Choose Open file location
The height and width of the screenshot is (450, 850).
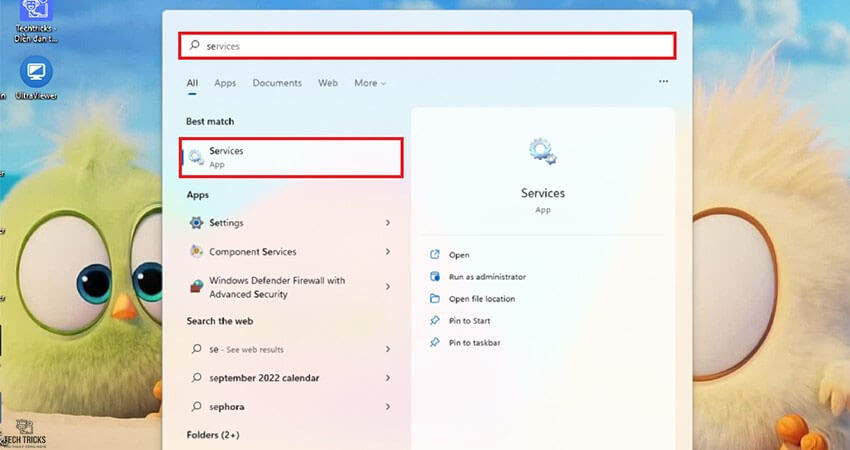482,299
